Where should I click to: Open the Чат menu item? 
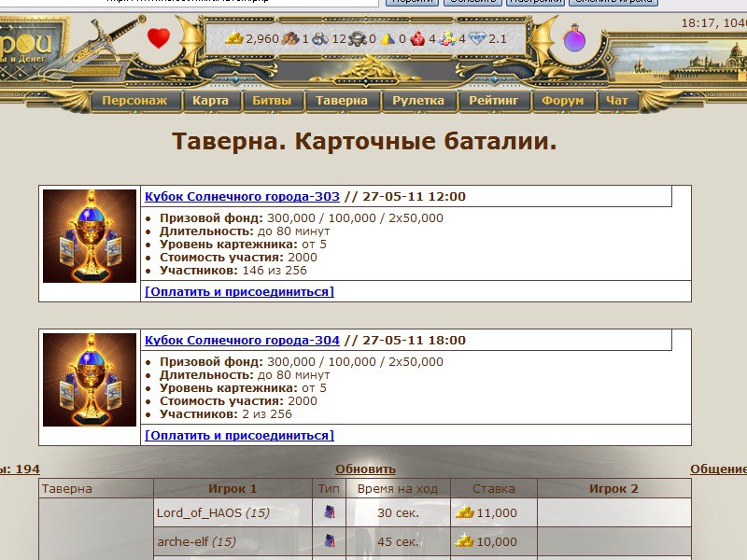coord(617,101)
